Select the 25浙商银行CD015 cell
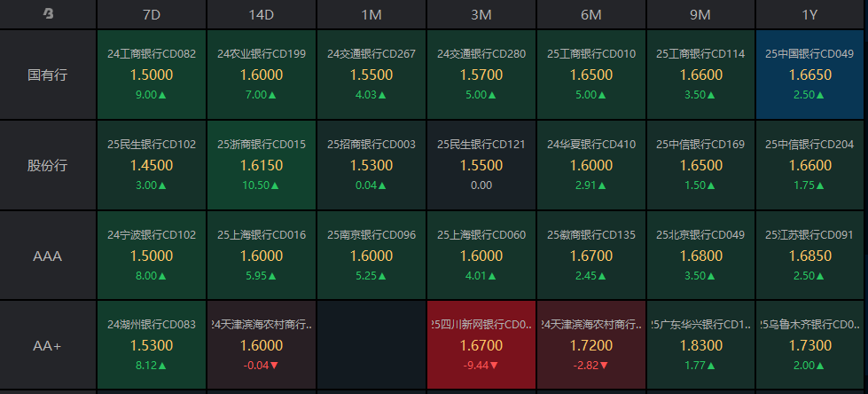The height and width of the screenshot is (394, 868). pos(262,165)
